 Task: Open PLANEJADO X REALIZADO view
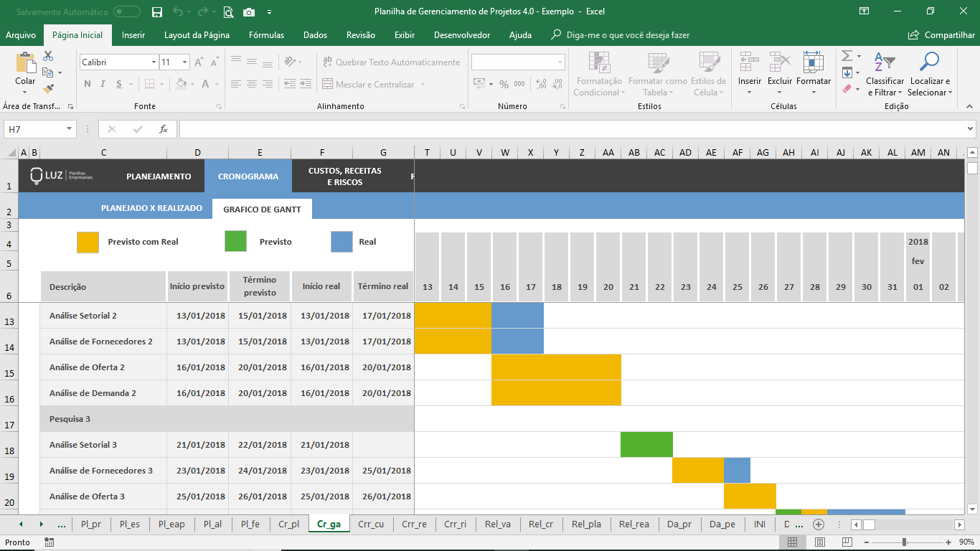(x=151, y=208)
